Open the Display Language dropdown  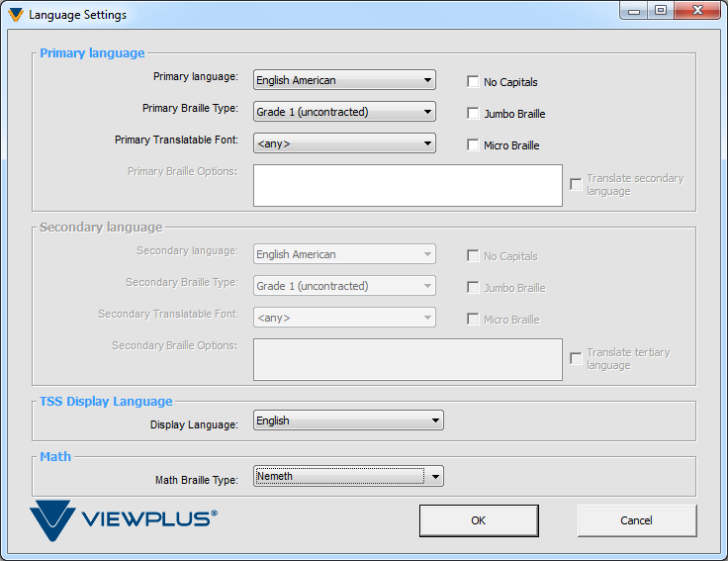click(x=348, y=421)
